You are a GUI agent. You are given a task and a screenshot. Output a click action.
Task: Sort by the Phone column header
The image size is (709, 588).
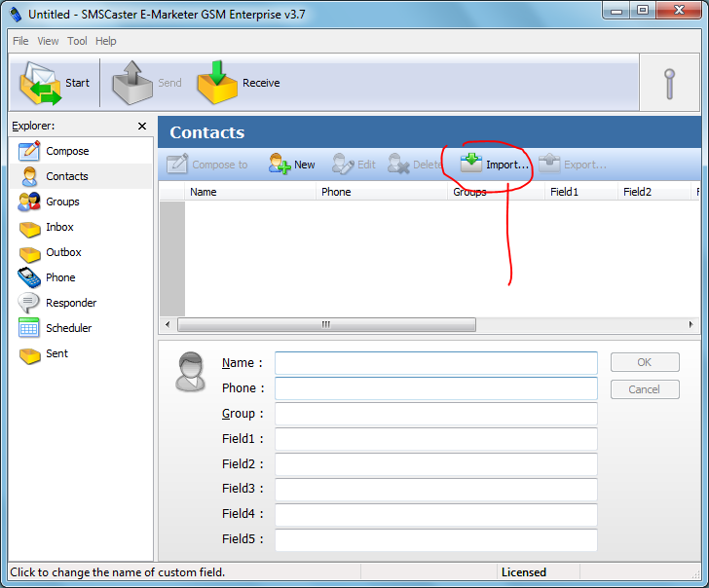(x=382, y=192)
